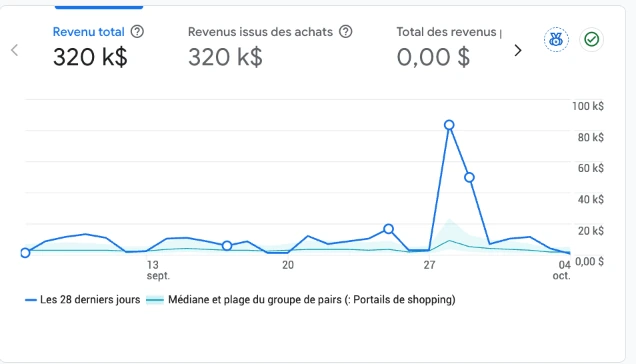The height and width of the screenshot is (364, 636).
Task: Click the 0,00 $ y-axis label
Action: tap(589, 262)
